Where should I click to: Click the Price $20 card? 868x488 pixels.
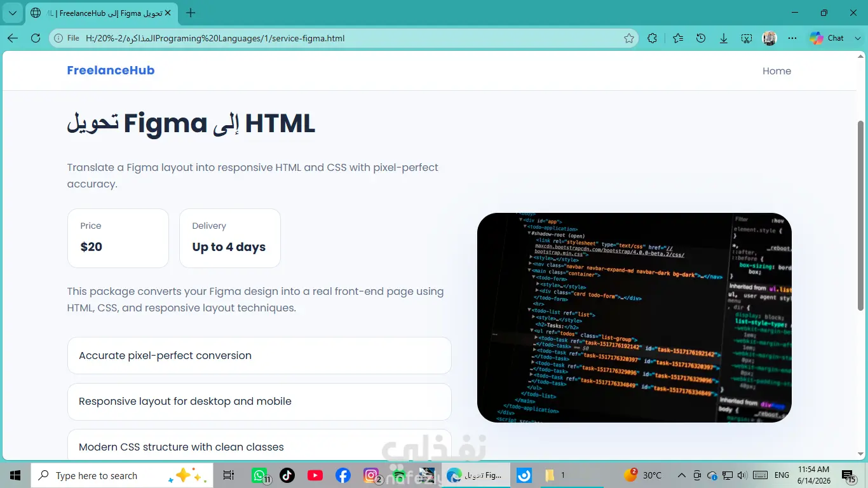pyautogui.click(x=118, y=238)
